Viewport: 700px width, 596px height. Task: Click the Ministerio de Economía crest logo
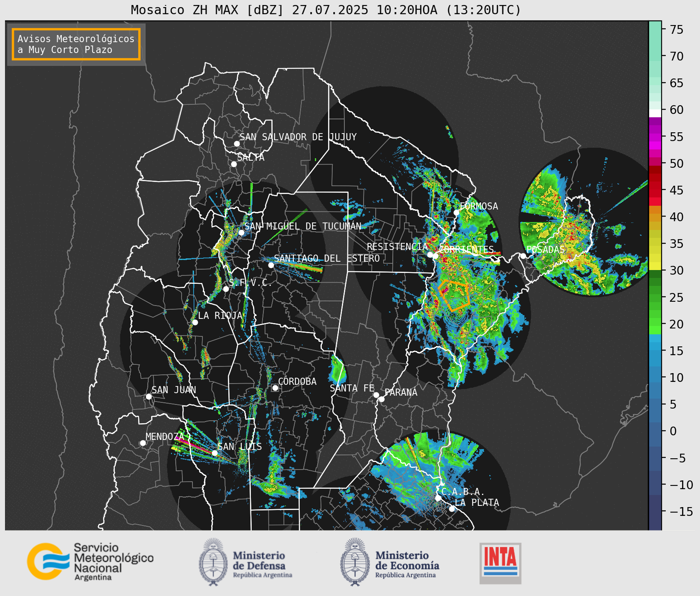(x=356, y=562)
